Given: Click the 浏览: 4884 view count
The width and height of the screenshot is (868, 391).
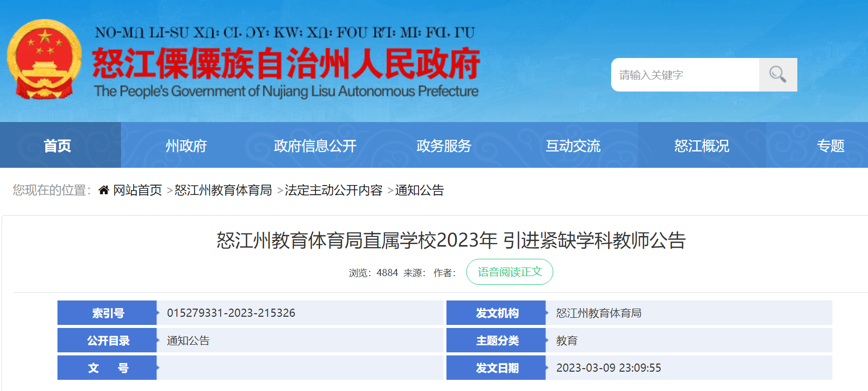Looking at the screenshot, I should click(x=373, y=273).
